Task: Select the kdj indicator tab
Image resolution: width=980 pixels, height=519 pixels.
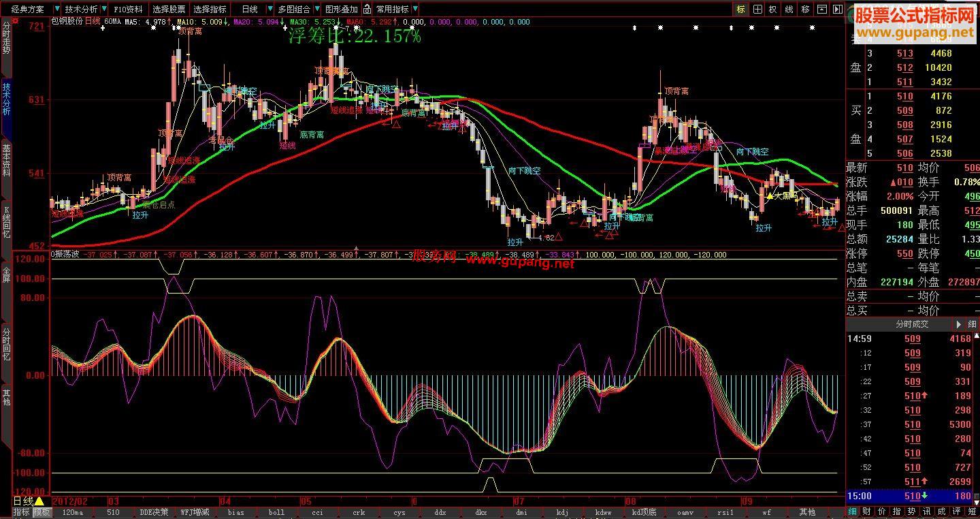Action: pos(562,512)
